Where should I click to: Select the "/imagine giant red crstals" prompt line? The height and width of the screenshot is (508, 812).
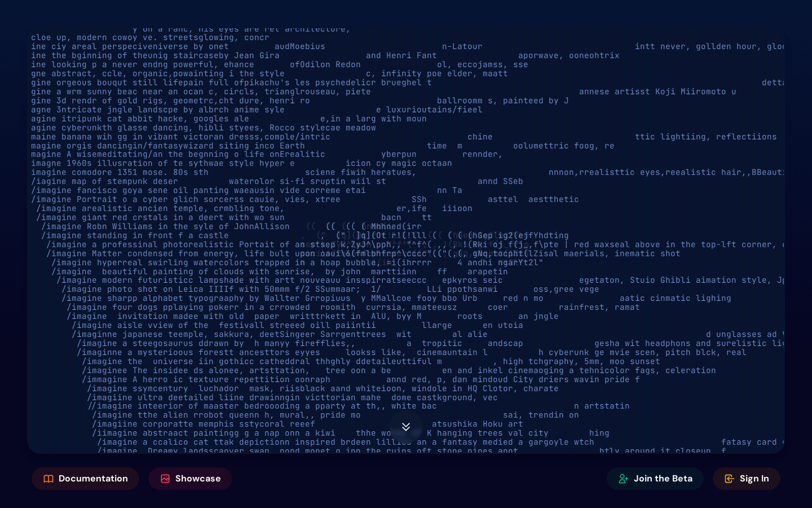pos(234,217)
